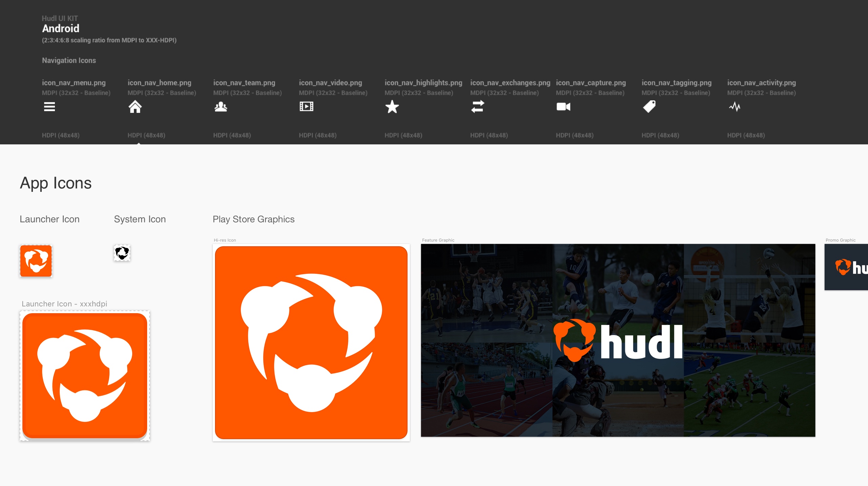Select the 'Hi-res Icon' caption

pos(225,240)
